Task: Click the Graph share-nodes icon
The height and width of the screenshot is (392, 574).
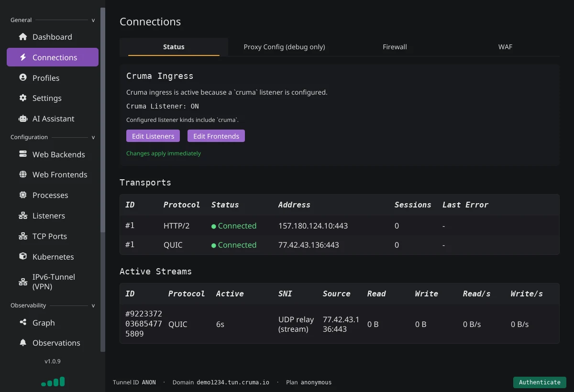Action: 22,323
